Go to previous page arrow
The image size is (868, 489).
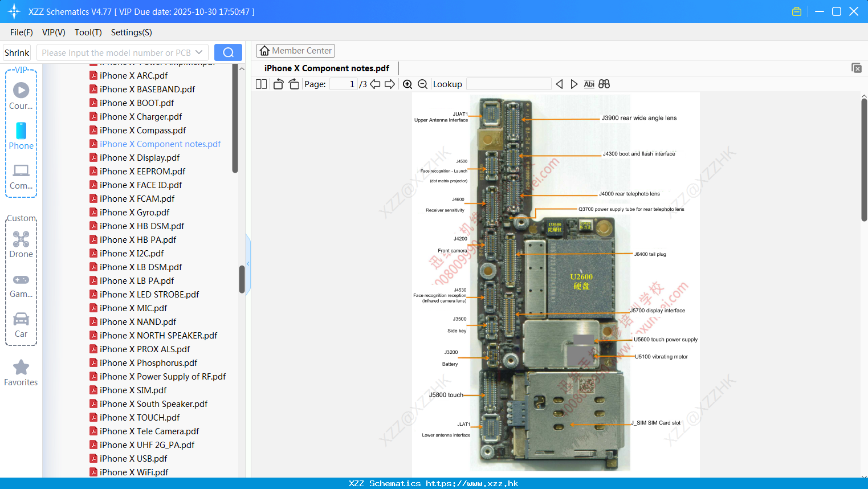pyautogui.click(x=375, y=84)
